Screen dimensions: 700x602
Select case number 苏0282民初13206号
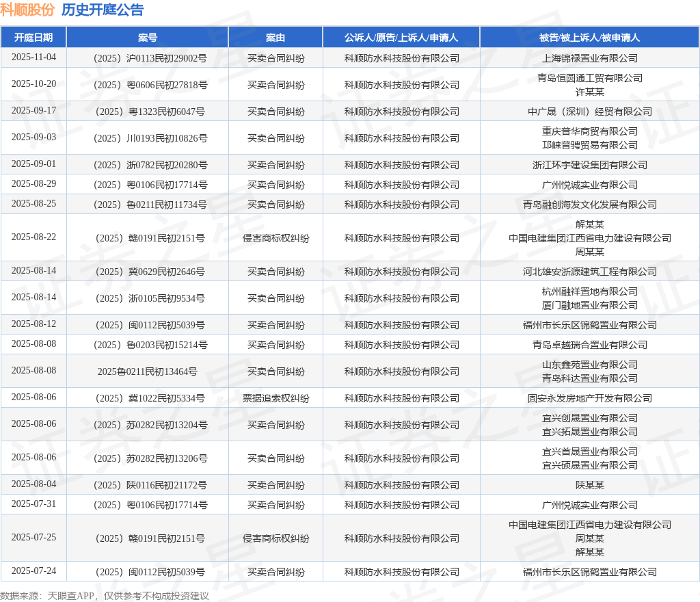pyautogui.click(x=150, y=458)
